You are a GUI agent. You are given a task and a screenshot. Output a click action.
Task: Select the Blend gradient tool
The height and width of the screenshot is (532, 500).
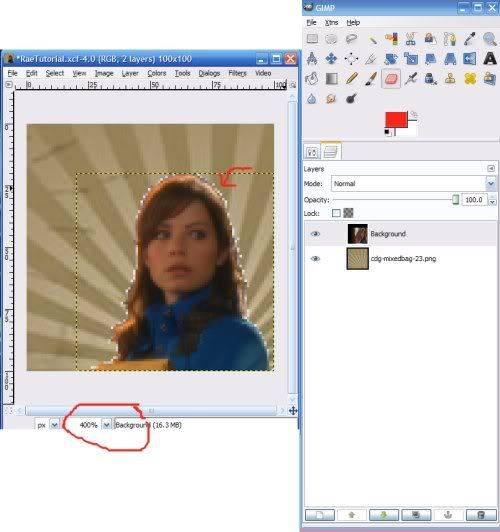(331, 79)
